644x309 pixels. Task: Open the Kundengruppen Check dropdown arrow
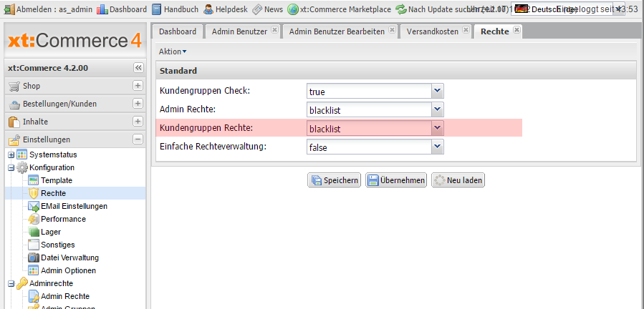coord(438,91)
